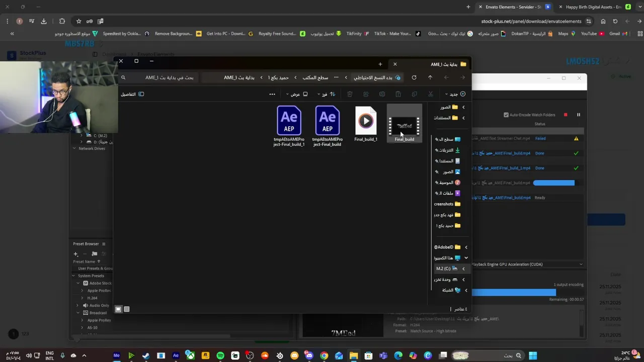Open the Preset Browser panel menu

coord(104,244)
